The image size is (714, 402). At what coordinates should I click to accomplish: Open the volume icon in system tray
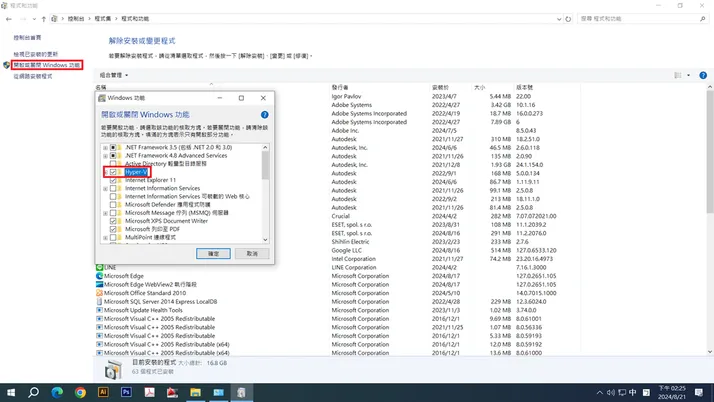tap(611, 392)
